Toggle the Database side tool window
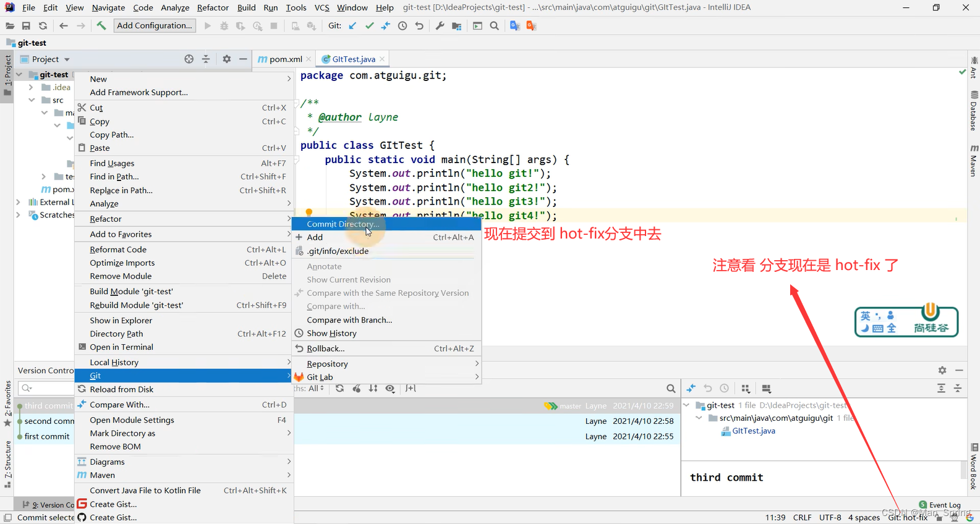The width and height of the screenshot is (980, 524). point(973,111)
